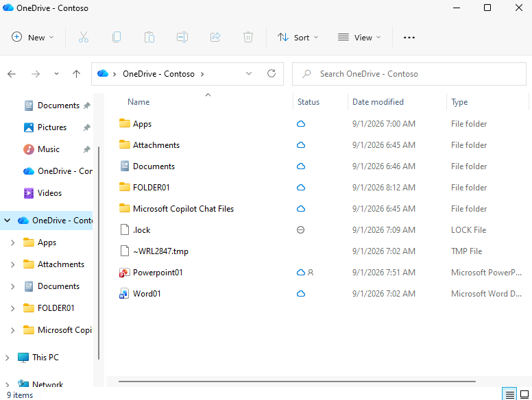Click the Delete trash can icon
Viewport: 532px width, 400px height.
point(248,37)
